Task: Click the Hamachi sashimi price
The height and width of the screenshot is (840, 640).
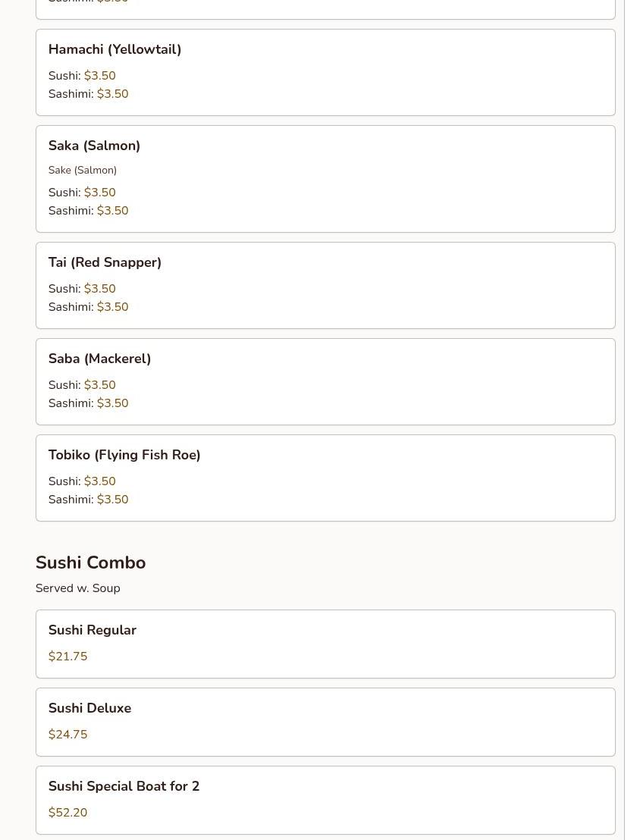Action: [112, 94]
